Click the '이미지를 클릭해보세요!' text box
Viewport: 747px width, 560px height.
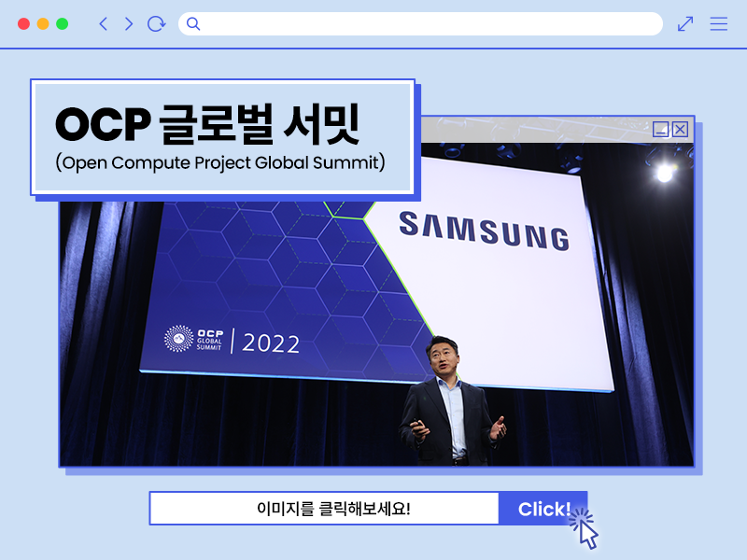click(x=324, y=509)
